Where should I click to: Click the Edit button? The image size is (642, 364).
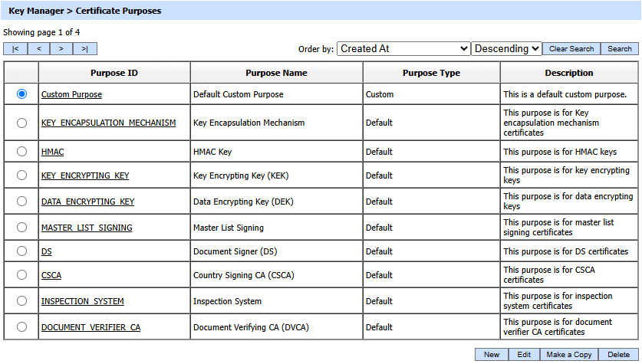tap(524, 354)
